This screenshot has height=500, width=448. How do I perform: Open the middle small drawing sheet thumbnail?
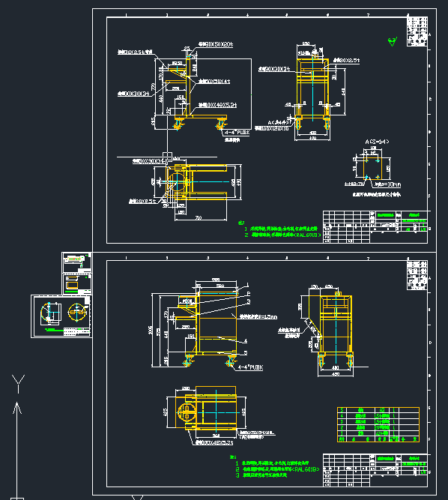77,284
